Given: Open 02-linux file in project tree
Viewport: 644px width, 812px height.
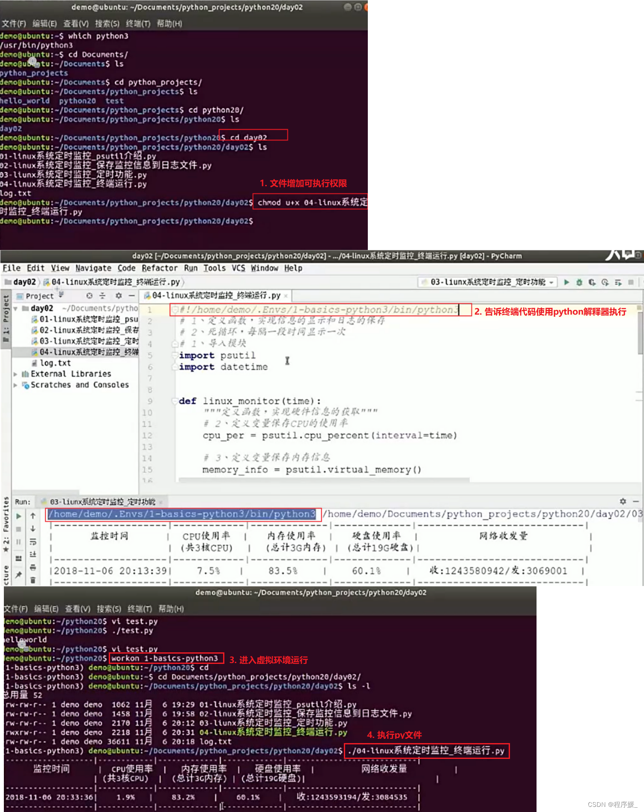Looking at the screenshot, I should pyautogui.click(x=85, y=330).
